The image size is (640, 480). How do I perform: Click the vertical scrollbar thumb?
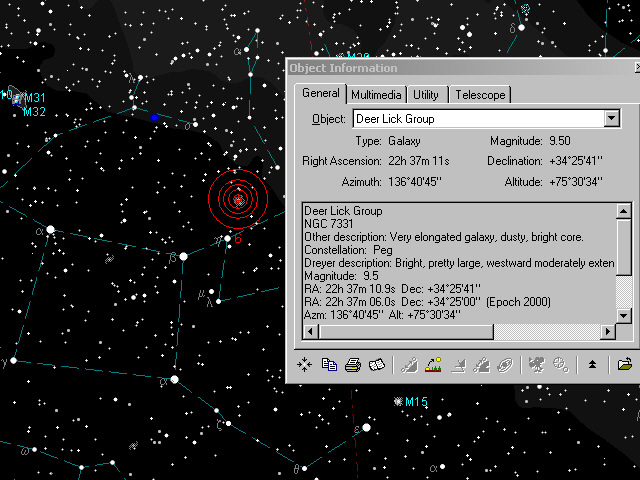pyautogui.click(x=623, y=247)
